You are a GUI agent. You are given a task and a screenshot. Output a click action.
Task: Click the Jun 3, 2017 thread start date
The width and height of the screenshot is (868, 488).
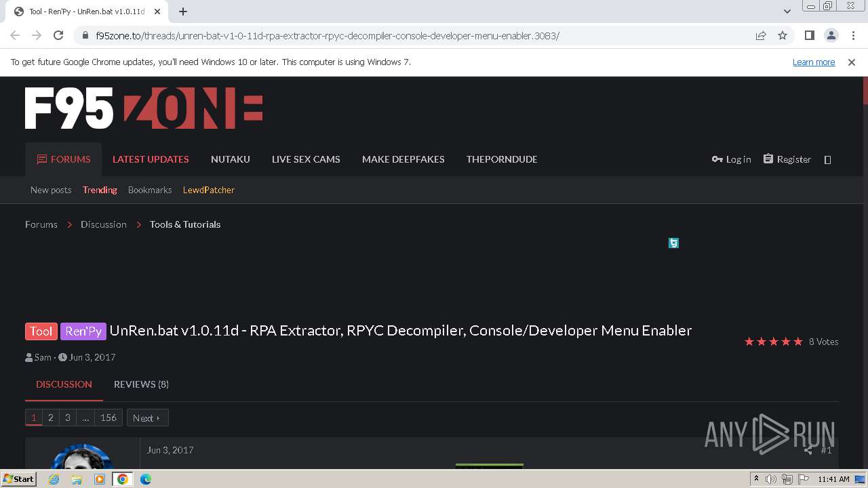click(x=92, y=357)
